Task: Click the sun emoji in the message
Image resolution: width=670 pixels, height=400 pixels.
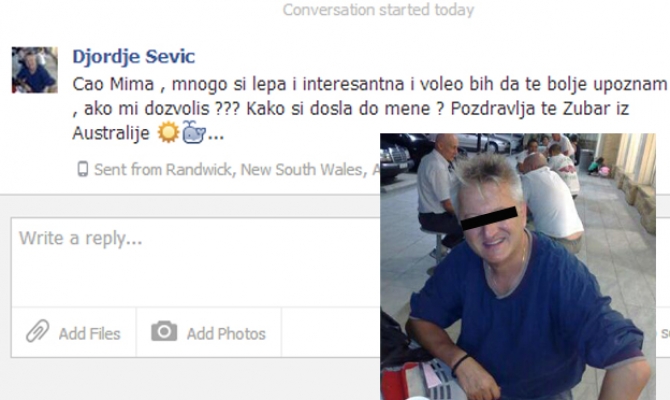Action: click(x=168, y=132)
